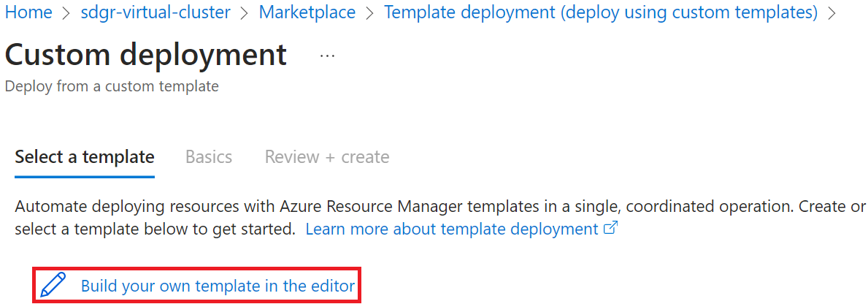Click the chevron after sdgr-virtual-cluster breadcrumb
The image size is (868, 304).
tap(245, 12)
